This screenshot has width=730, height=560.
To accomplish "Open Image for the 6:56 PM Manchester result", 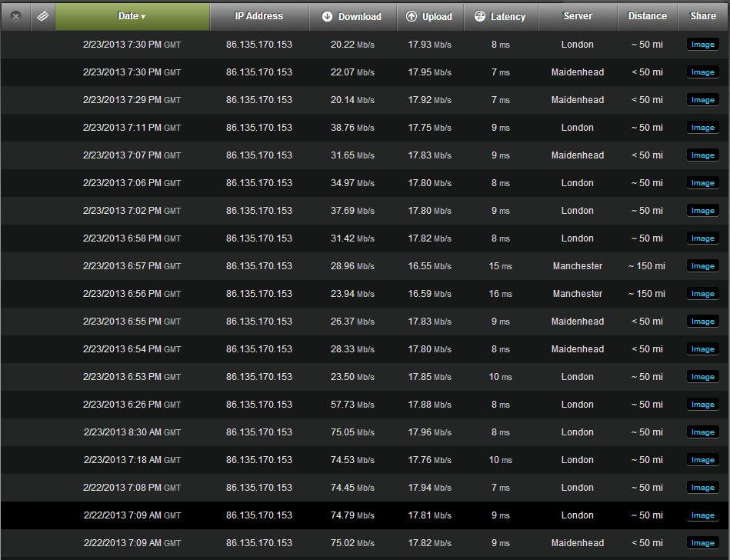I will click(702, 294).
